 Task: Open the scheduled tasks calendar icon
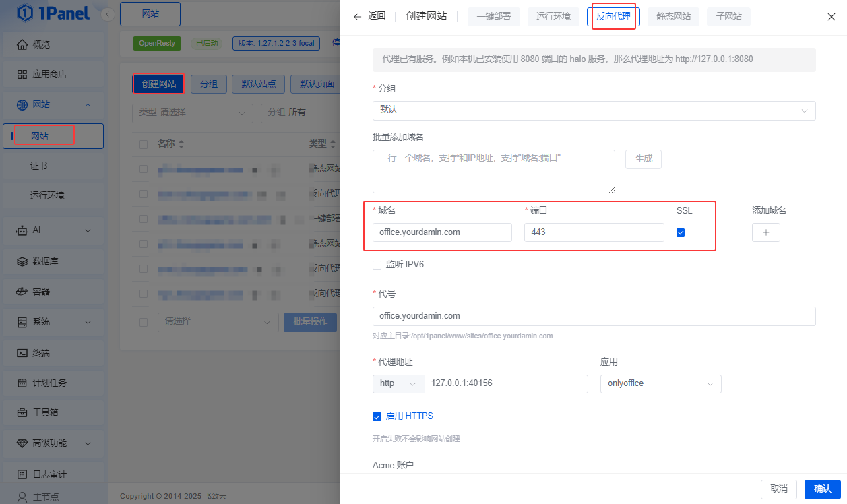point(22,383)
